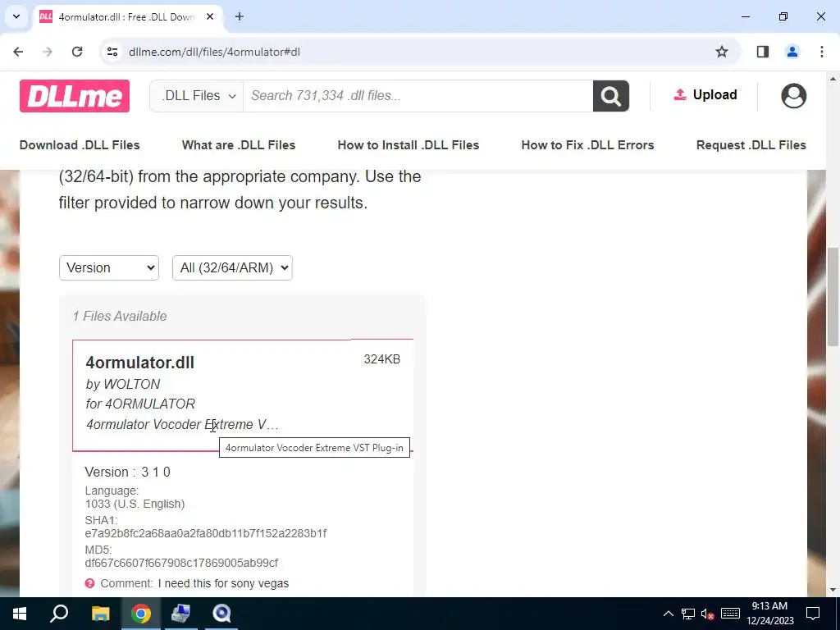
Task: Open the notification center icon
Action: (813, 614)
